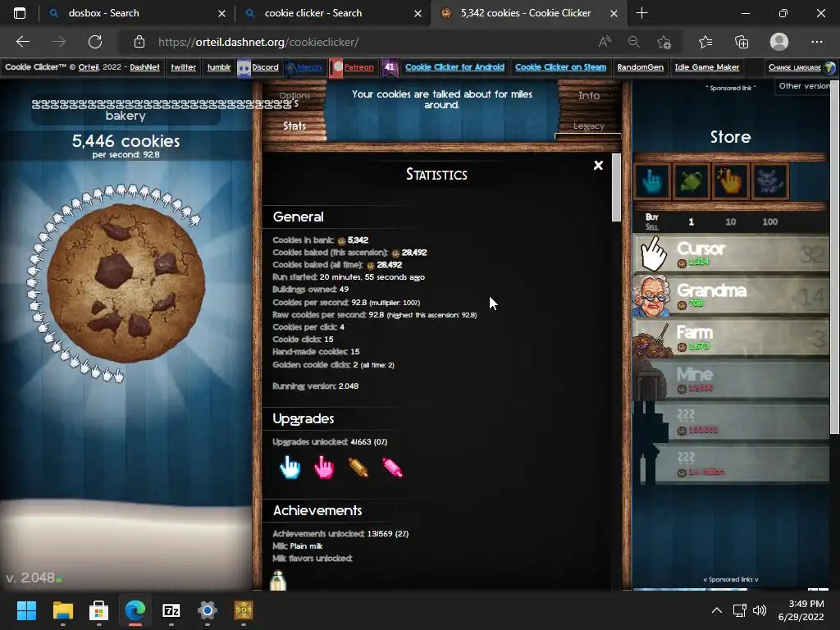
Task: View site lock info icon
Action: click(139, 42)
